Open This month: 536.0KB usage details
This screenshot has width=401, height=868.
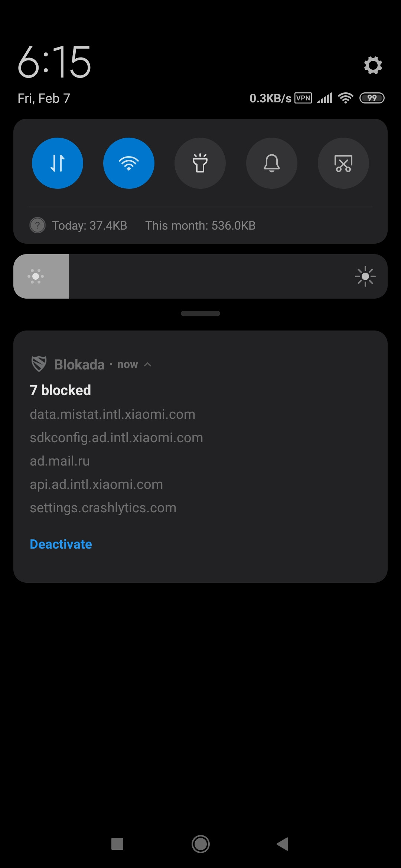pos(200,226)
